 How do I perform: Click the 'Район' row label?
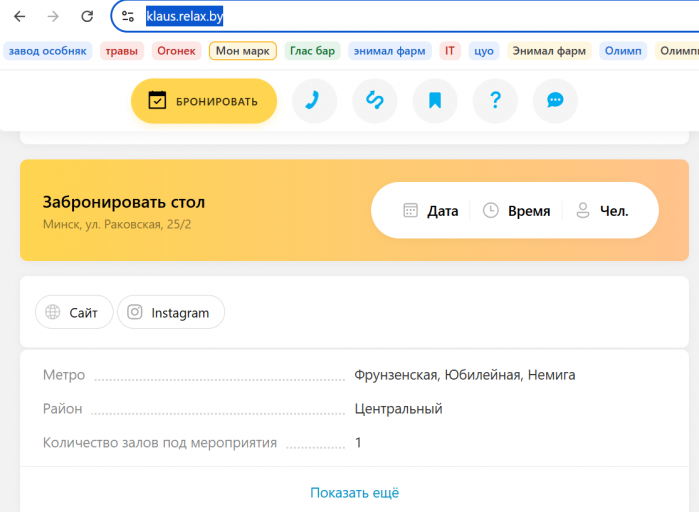click(x=62, y=409)
